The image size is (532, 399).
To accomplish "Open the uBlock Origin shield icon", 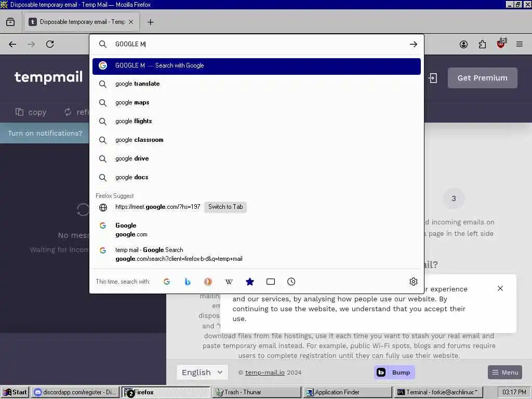I will (x=501, y=44).
